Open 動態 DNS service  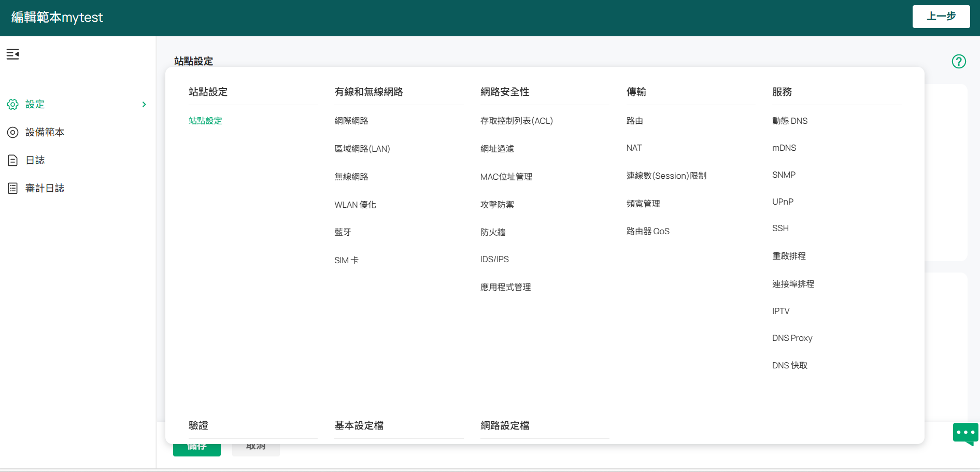coord(790,121)
